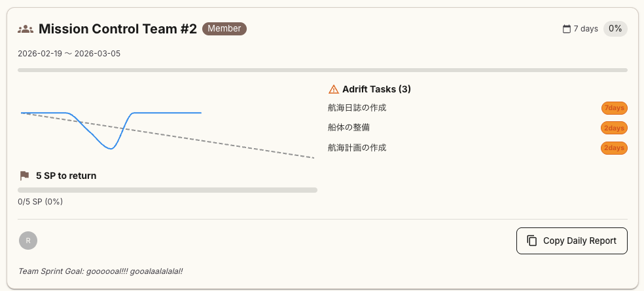
Task: Open the Mission Control Team #2 title
Action: pos(117,29)
